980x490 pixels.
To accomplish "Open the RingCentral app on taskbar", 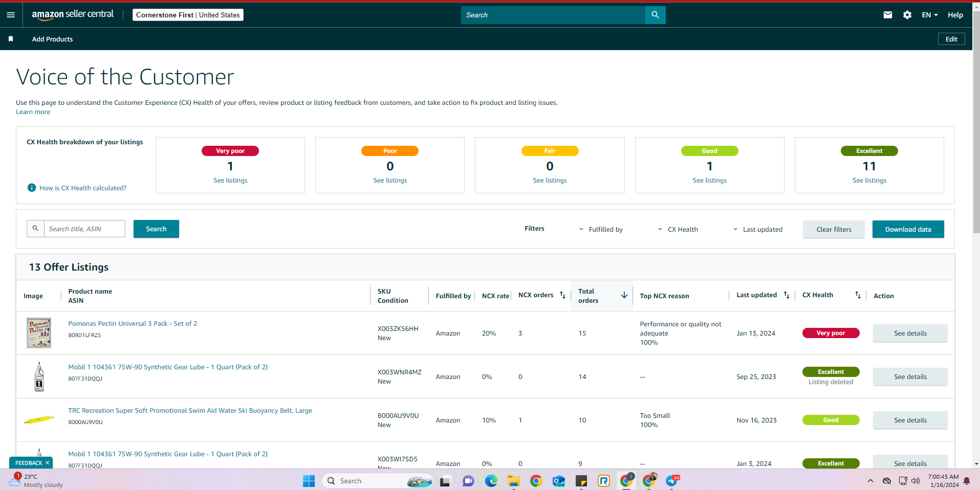I will (x=604, y=481).
